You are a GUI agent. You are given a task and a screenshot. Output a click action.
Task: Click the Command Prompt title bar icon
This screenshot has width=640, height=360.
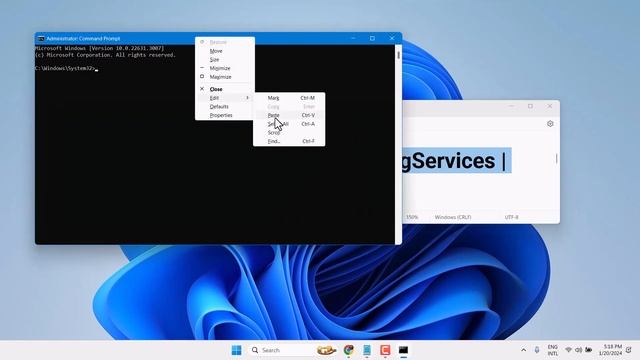point(41,39)
